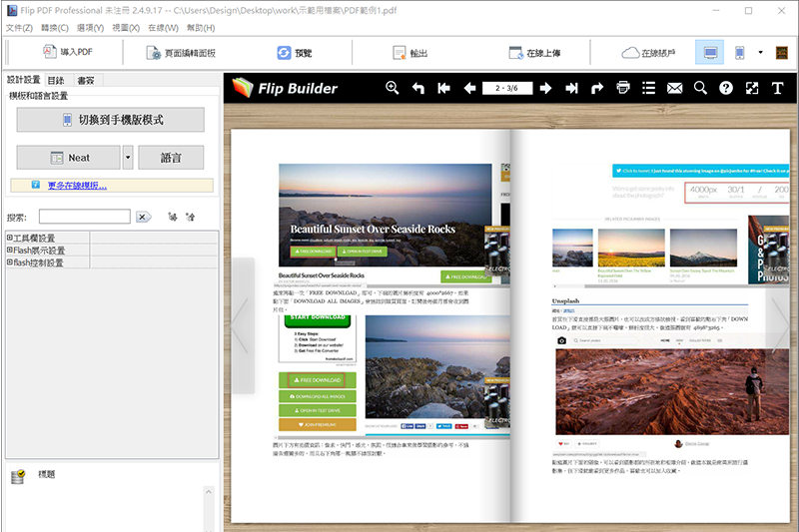
Task: Click the description panel scrollbar up arrow
Action: (209, 492)
